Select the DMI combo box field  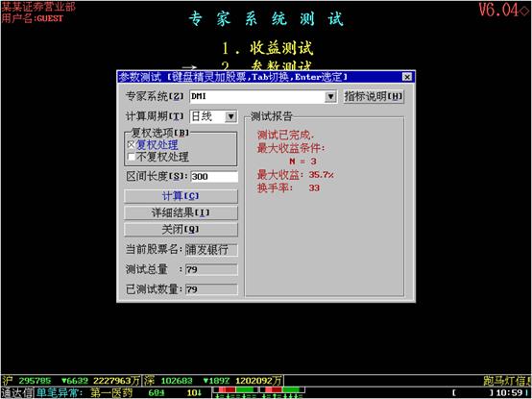point(262,97)
